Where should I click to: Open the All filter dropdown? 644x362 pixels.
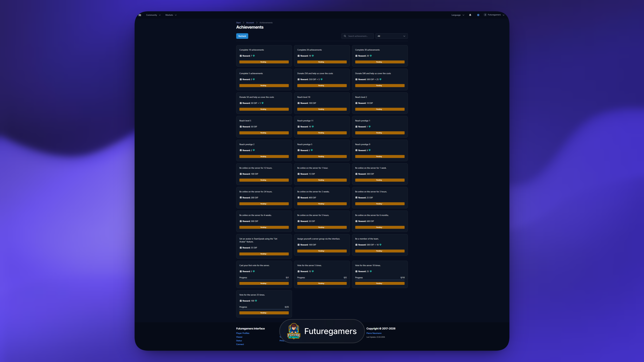pyautogui.click(x=391, y=36)
